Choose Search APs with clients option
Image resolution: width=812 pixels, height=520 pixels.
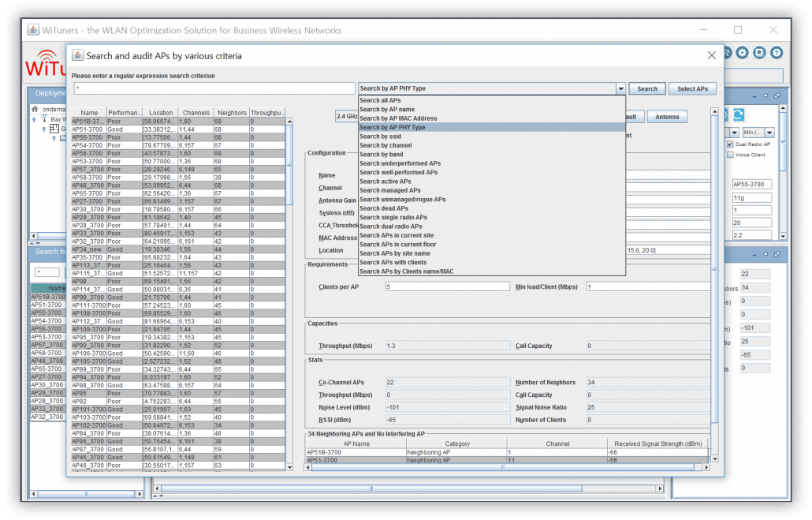pos(491,262)
